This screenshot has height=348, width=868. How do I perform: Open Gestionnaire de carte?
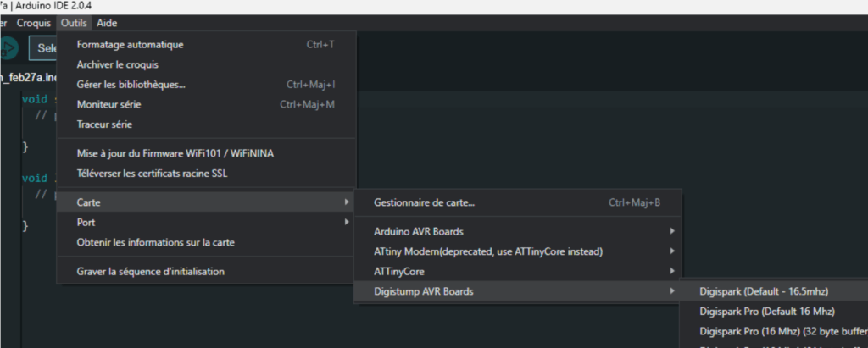point(424,203)
